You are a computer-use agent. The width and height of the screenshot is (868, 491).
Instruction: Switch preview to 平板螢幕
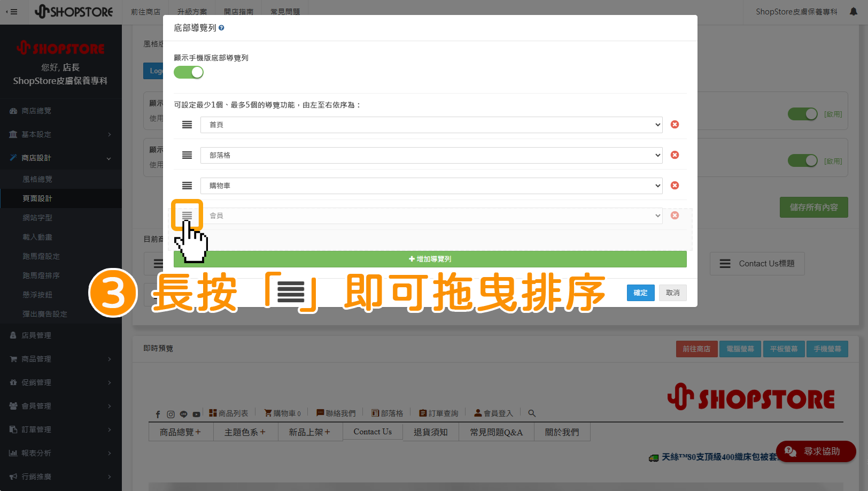coord(784,349)
